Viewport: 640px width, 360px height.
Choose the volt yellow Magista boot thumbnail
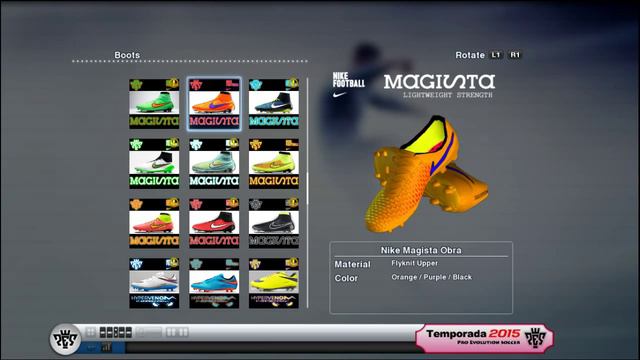coord(274,163)
